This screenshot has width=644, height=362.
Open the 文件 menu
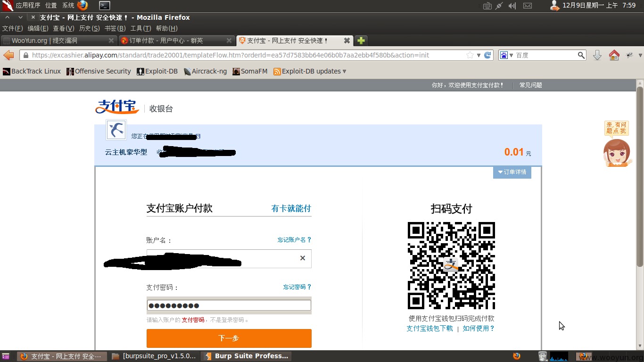click(x=12, y=28)
